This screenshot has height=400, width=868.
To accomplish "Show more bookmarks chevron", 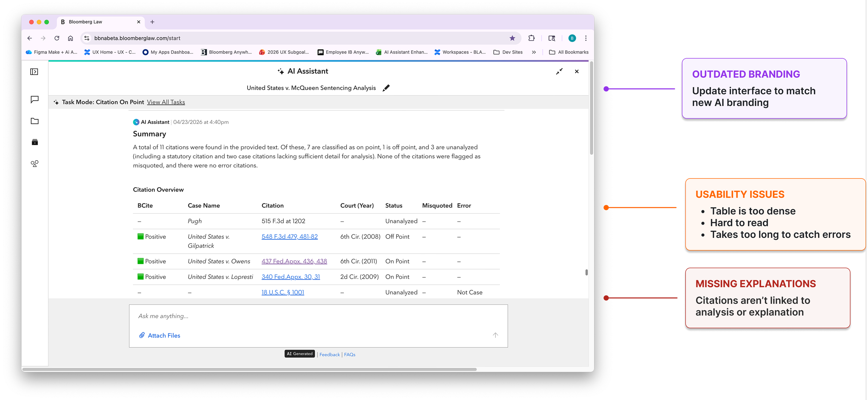I will click(x=534, y=52).
